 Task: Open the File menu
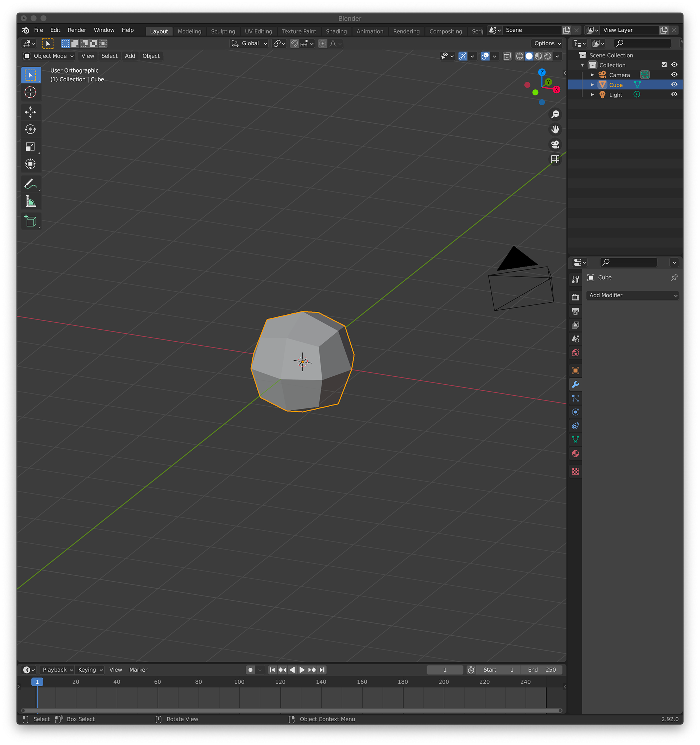click(39, 30)
